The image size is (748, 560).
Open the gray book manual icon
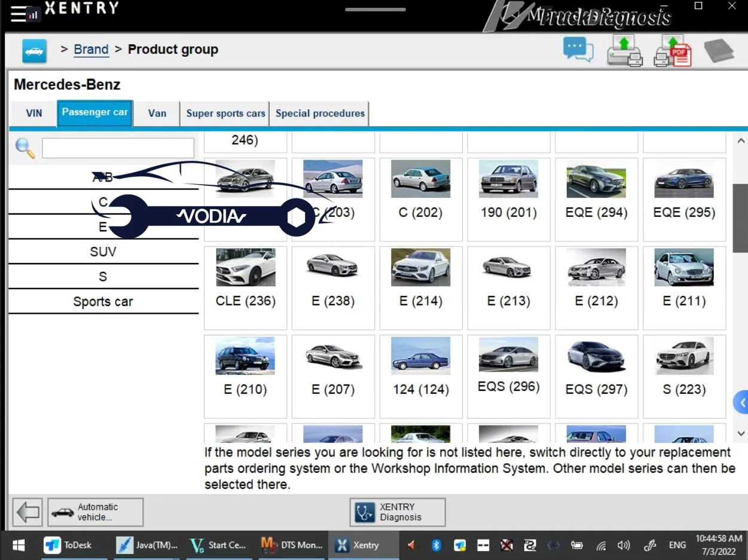pyautogui.click(x=719, y=51)
